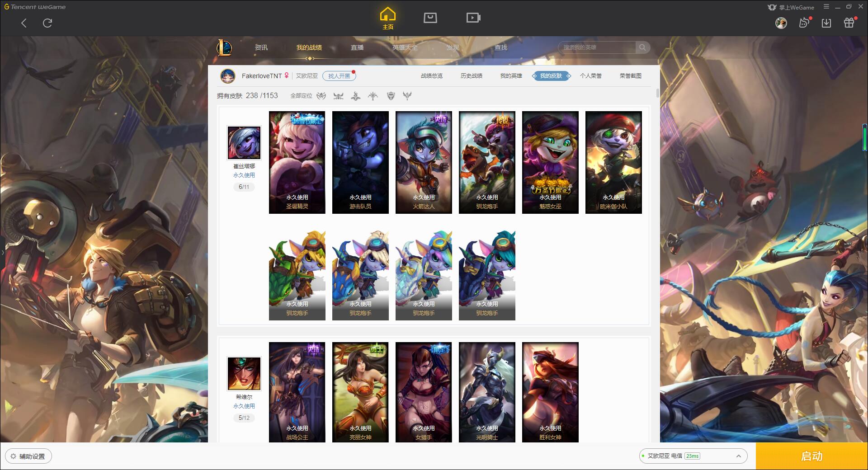Toggle the third role filter icon with flame shape
This screenshot has width=868, height=470.
tap(356, 96)
